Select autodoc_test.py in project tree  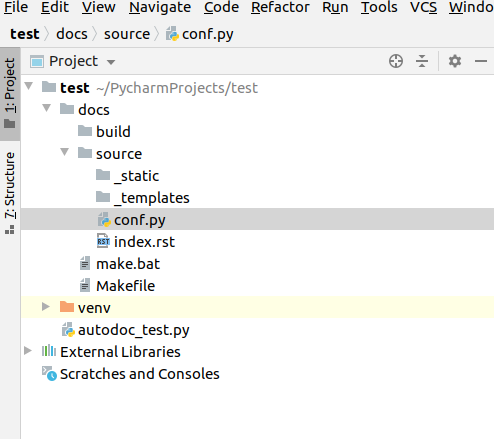pos(134,330)
